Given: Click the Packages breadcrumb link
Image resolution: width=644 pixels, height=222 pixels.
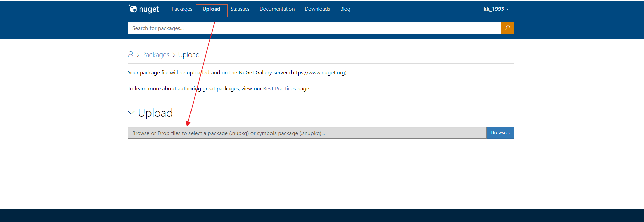Looking at the screenshot, I should pyautogui.click(x=156, y=55).
